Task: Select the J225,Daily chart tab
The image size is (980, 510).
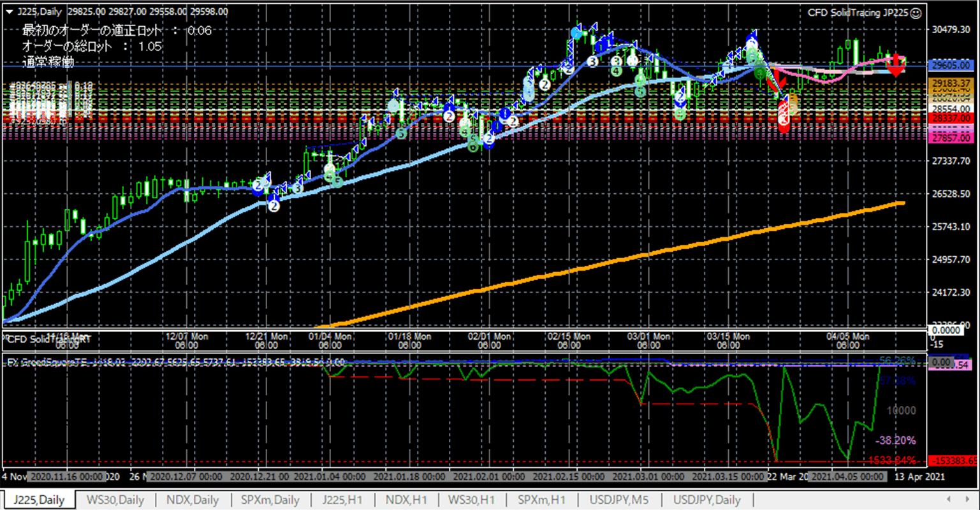Action: click(x=39, y=500)
